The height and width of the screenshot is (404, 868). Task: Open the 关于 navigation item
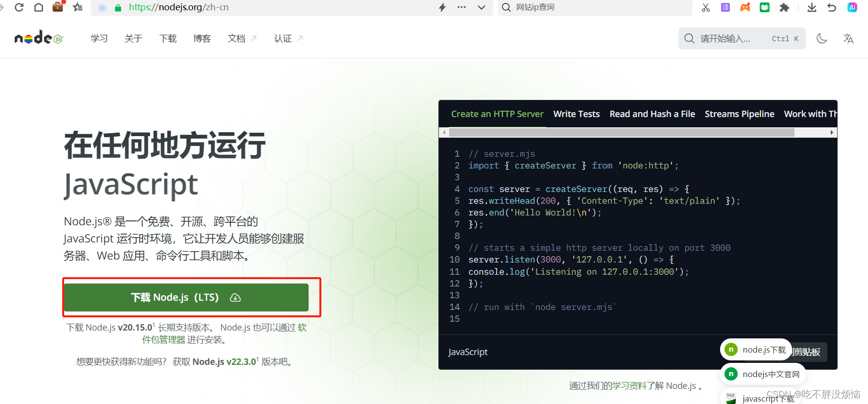pos(133,38)
